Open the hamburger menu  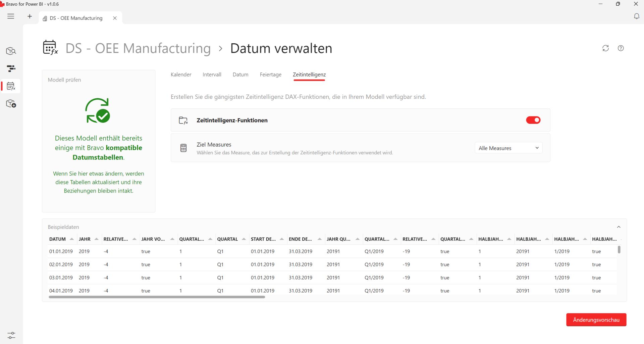pyautogui.click(x=11, y=16)
